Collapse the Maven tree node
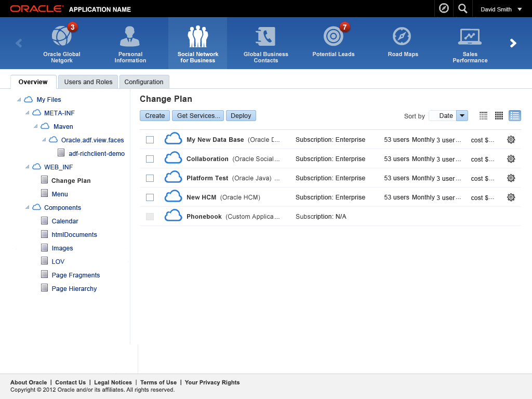Image resolution: width=532 pixels, height=399 pixels. pos(35,126)
